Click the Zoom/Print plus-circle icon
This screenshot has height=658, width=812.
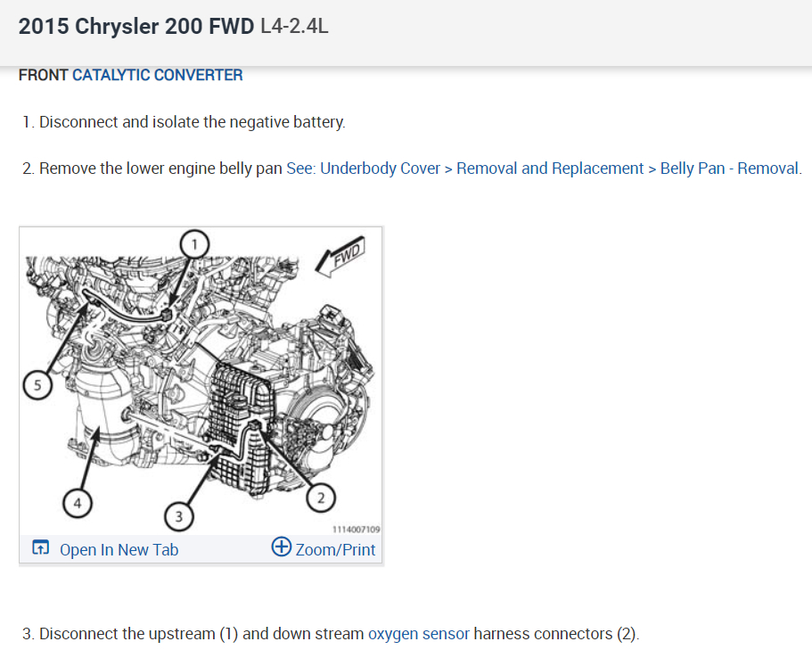[x=281, y=547]
